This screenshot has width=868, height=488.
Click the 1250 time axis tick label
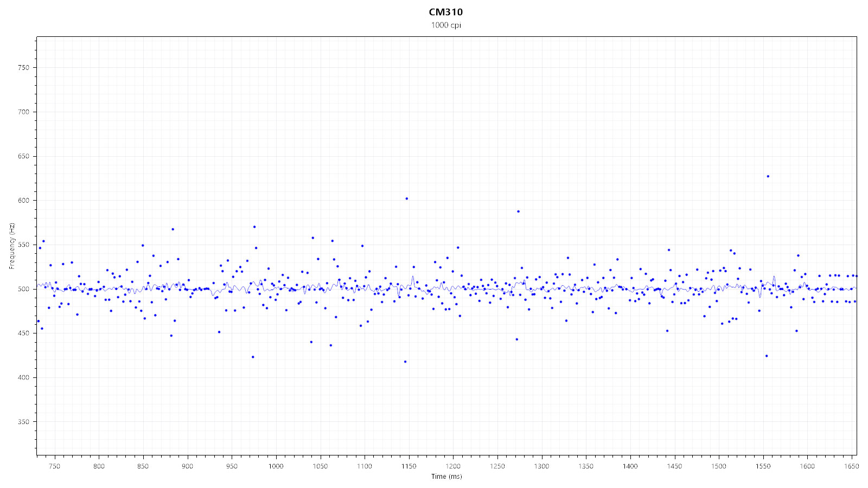pos(497,466)
